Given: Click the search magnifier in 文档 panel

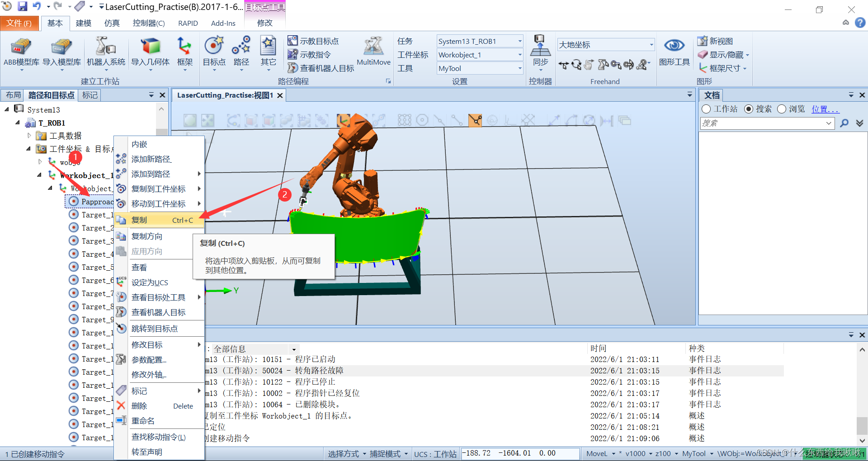Looking at the screenshot, I should click(x=844, y=123).
